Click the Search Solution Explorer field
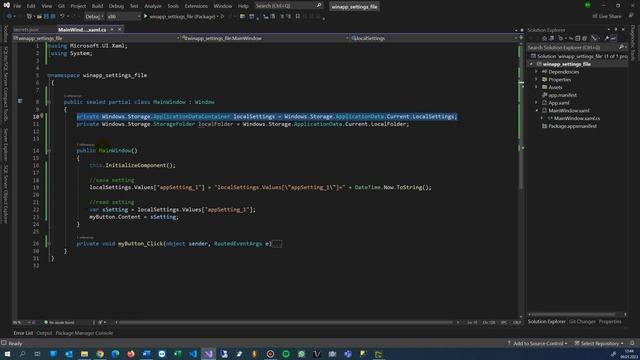Viewport: 640px width, 360px height. click(x=573, y=47)
